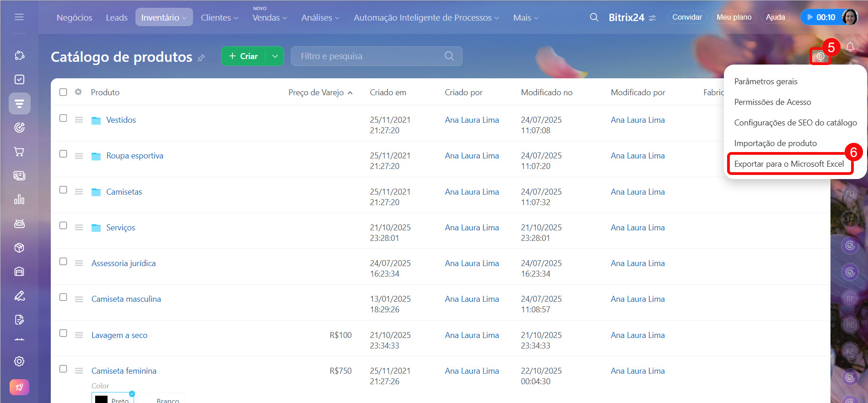Open the shopping cart sidebar icon
Screen dimensions: 868x403
[x=19, y=152]
